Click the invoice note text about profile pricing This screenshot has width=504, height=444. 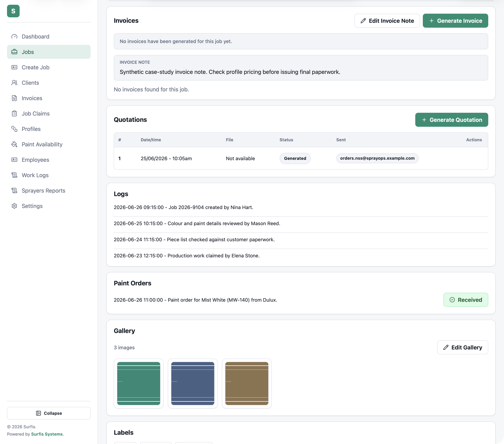tap(230, 72)
